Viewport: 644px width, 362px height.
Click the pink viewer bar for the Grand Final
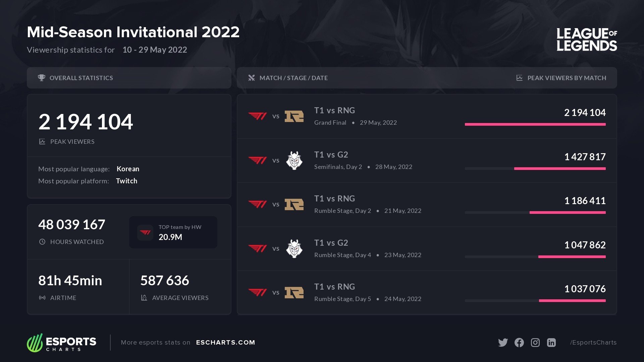point(535,124)
